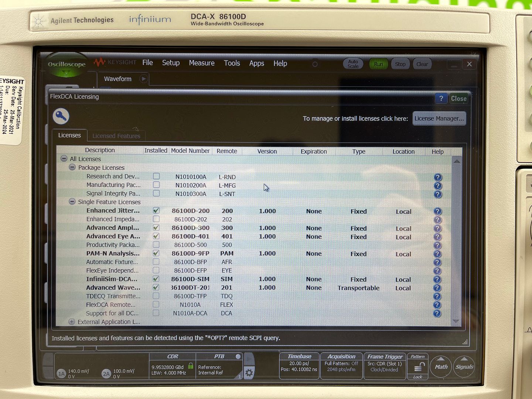Screen dimensions: 532x399
Task: Close the FlexDCA Licensing dialog
Action: click(x=459, y=99)
